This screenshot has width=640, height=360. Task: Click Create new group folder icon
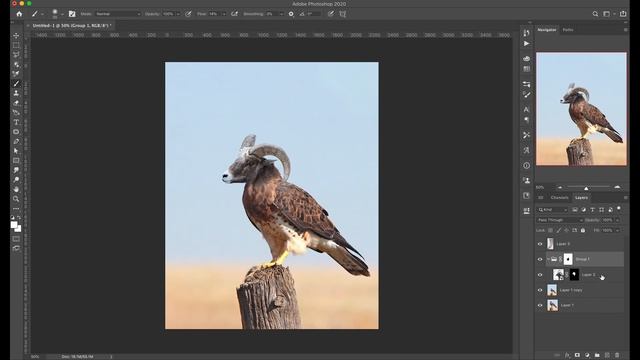[x=597, y=355]
